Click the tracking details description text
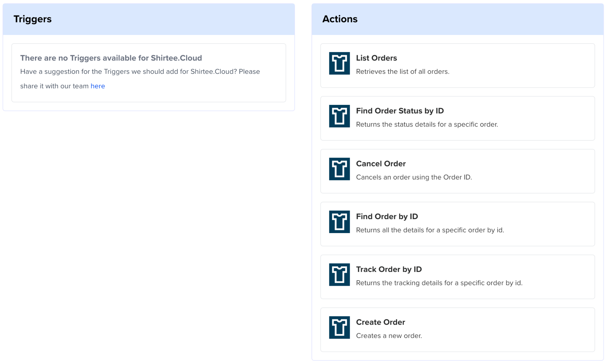This screenshot has height=364, width=607. (439, 283)
